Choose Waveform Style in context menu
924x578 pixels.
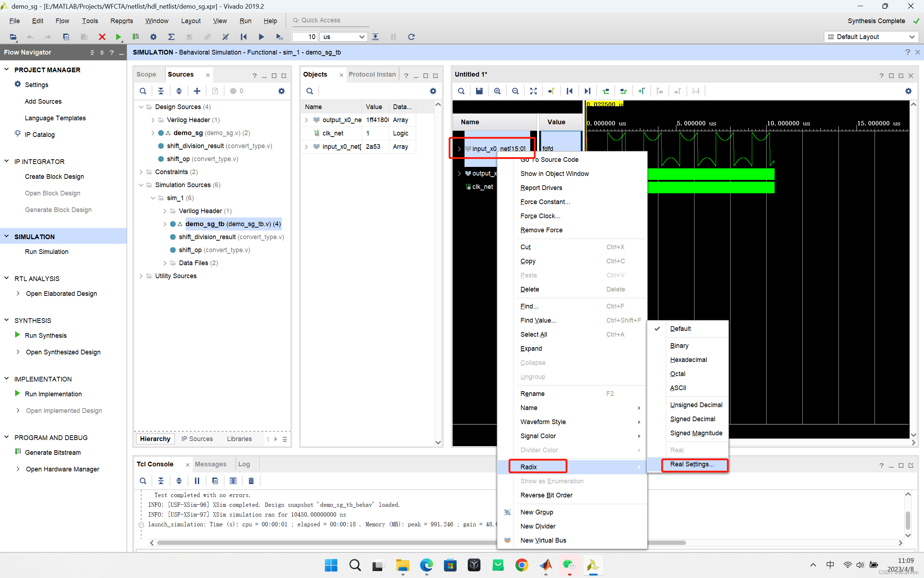pos(543,422)
